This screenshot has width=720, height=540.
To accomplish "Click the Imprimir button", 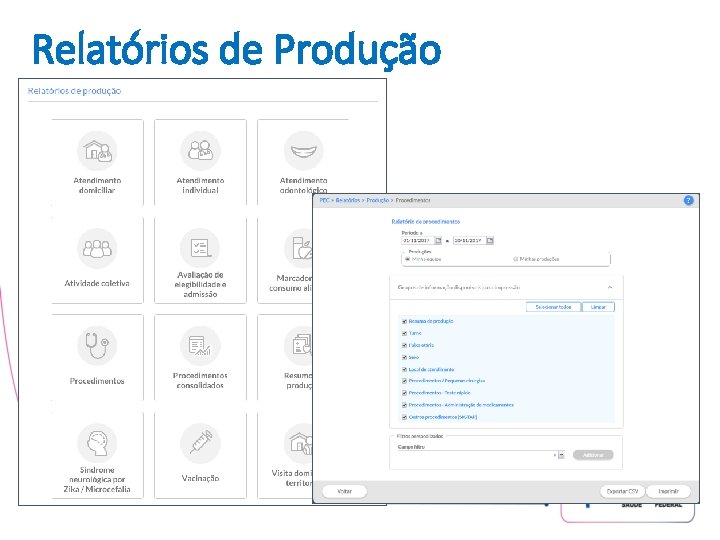I will point(668,491).
